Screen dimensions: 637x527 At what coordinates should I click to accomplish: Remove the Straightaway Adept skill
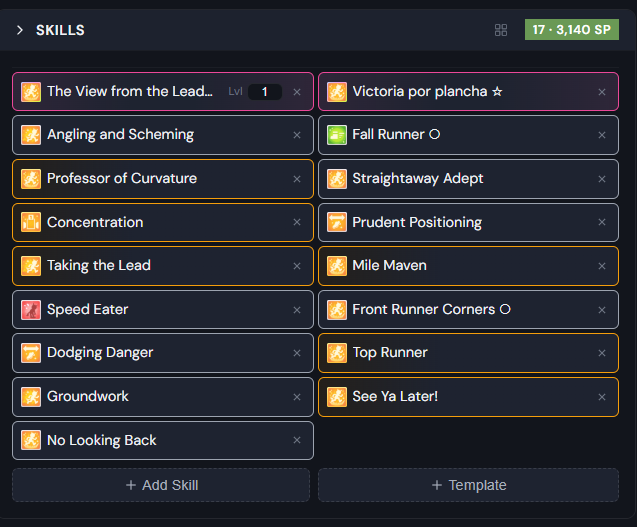click(x=602, y=179)
